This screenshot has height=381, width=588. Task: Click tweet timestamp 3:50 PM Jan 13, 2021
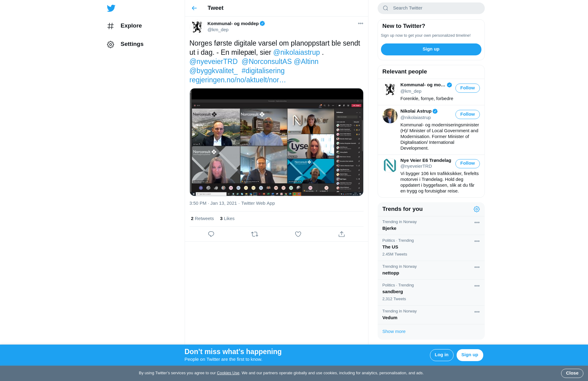(x=213, y=203)
